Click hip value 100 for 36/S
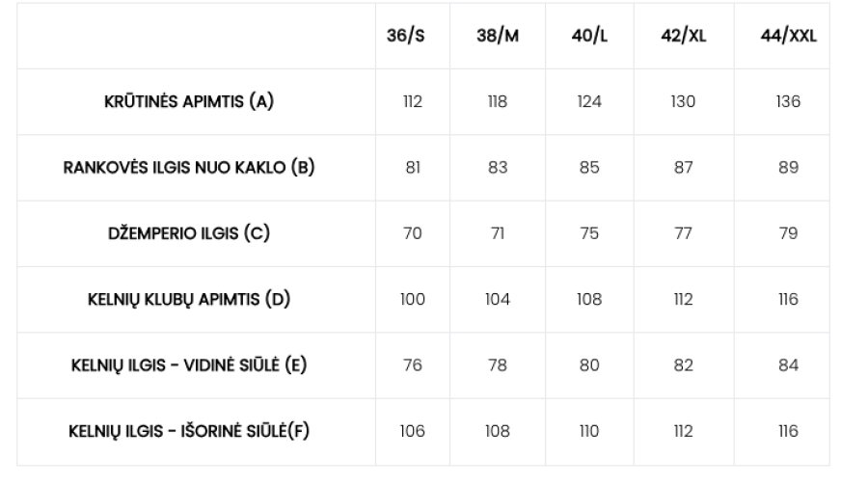The image size is (868, 485). 413,299
